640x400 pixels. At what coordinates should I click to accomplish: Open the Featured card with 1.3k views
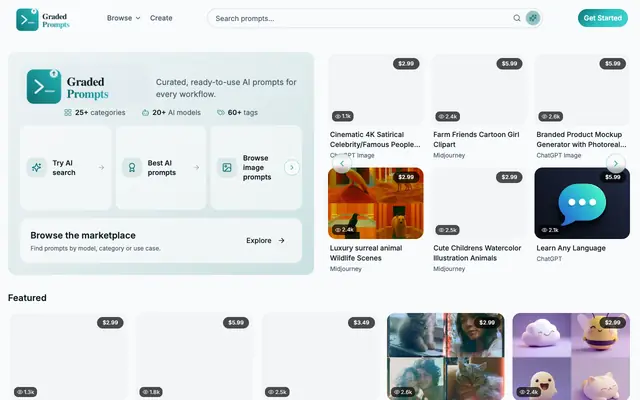pyautogui.click(x=69, y=356)
